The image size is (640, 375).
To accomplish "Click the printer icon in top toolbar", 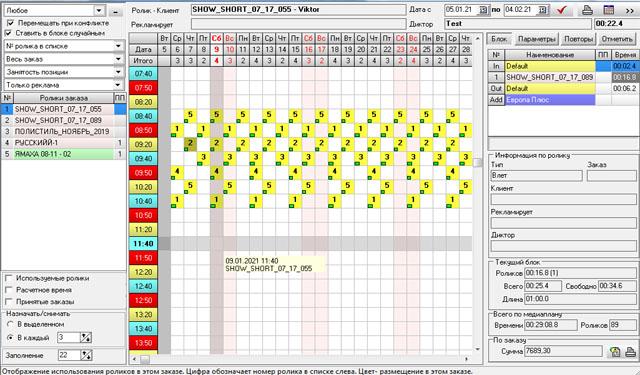I will [587, 10].
